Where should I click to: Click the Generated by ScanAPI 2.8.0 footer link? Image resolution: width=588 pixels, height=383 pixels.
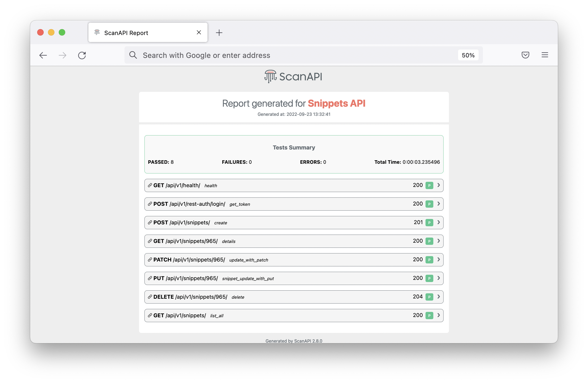pyautogui.click(x=294, y=340)
